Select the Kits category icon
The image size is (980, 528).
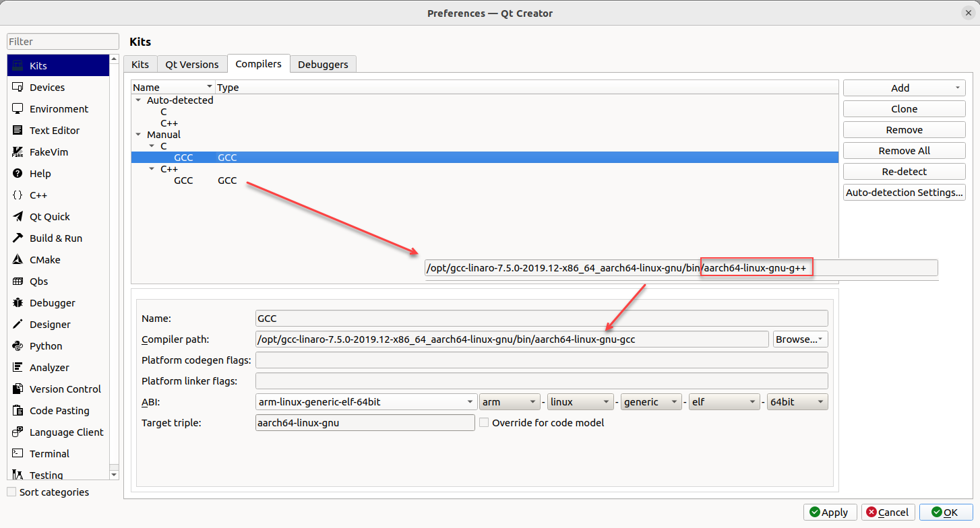(18, 66)
